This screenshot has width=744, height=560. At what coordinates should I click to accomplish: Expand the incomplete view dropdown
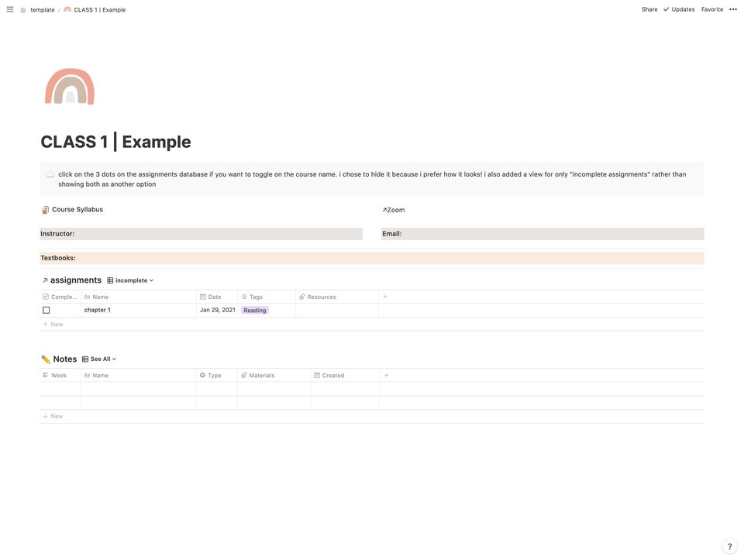130,280
